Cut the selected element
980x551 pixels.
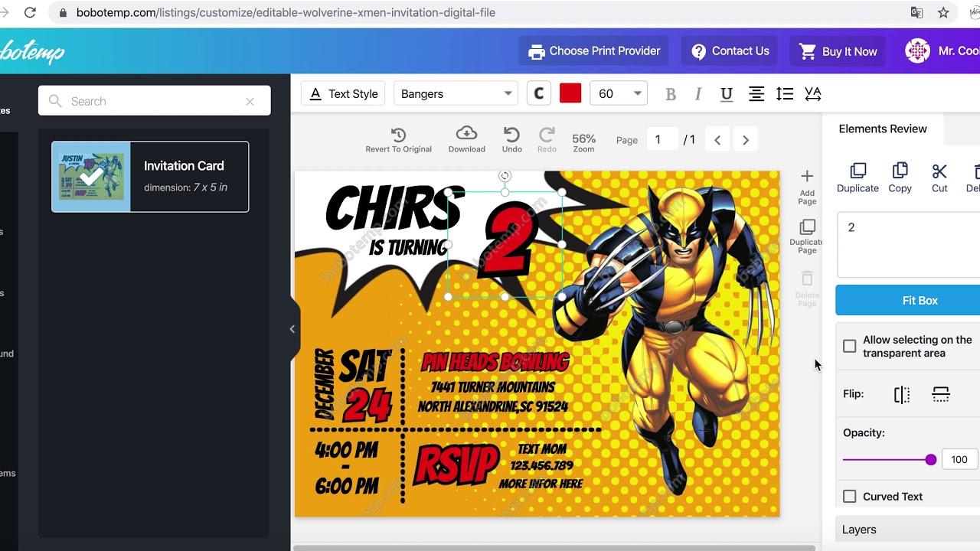point(939,178)
